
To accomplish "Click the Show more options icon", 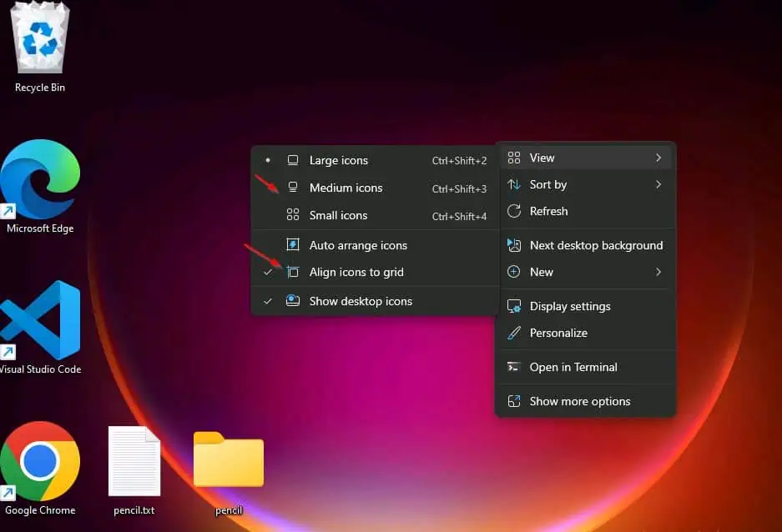I will pyautogui.click(x=514, y=401).
